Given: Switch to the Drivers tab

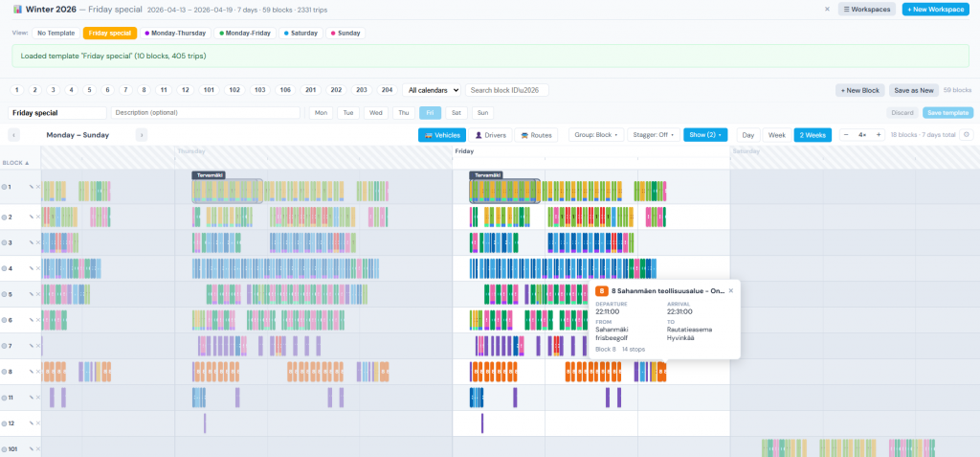Looking at the screenshot, I should click(x=490, y=135).
